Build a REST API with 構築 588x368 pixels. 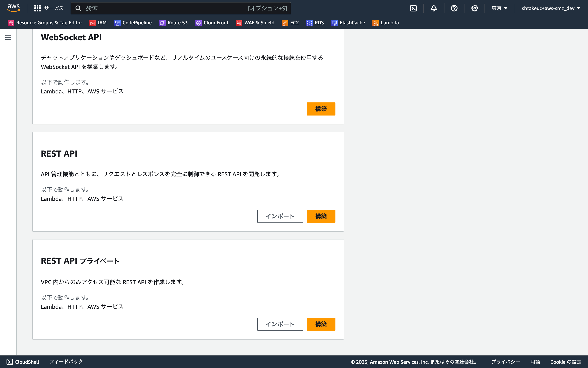click(x=321, y=216)
